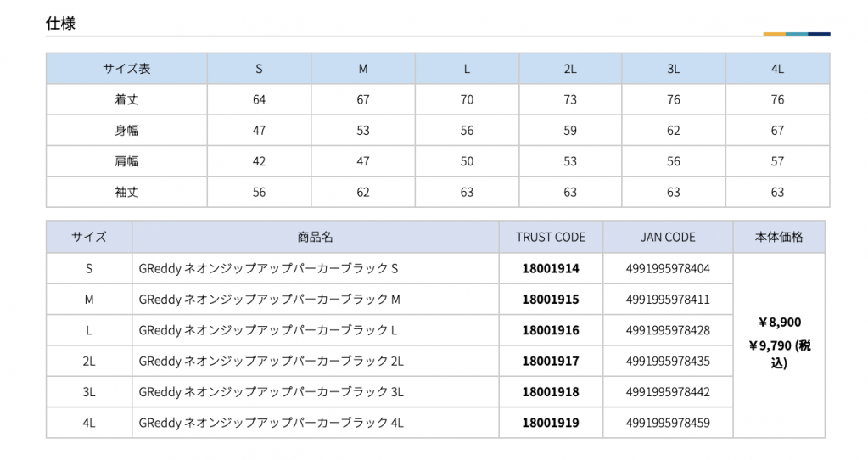Click trust code 18001917
The width and height of the screenshot is (868, 460).
[551, 362]
